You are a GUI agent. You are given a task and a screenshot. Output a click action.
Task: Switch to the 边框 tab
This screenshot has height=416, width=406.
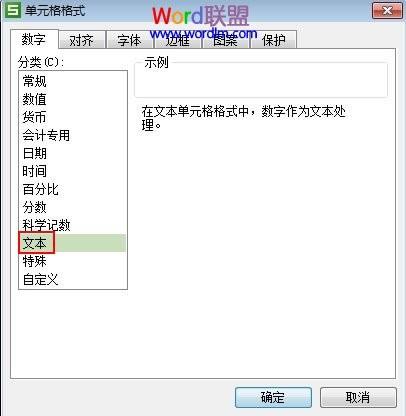(x=178, y=41)
